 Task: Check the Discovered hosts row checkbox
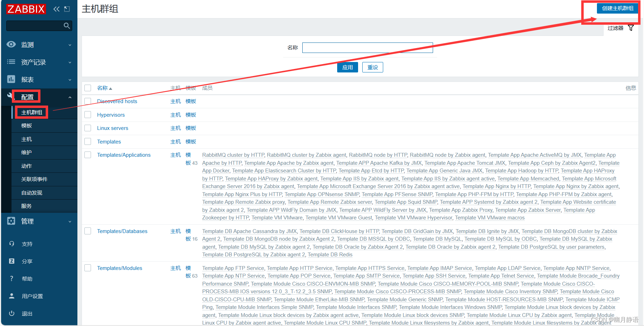(88, 101)
